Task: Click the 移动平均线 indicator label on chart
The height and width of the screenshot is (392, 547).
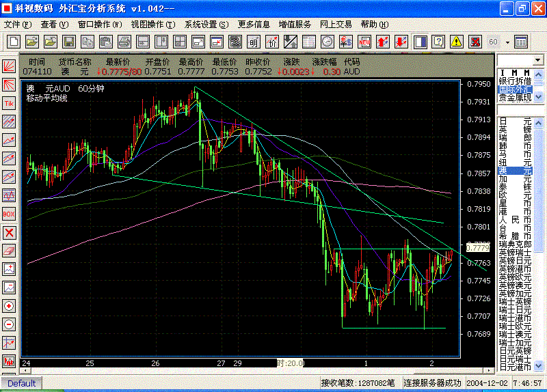Action: (46, 98)
